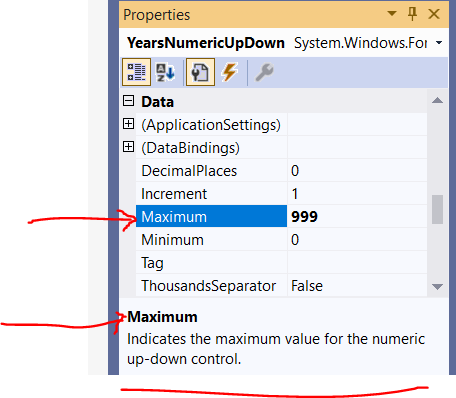Image resolution: width=456 pixels, height=398 pixels.
Task: Show Events with lightning bolt icon
Action: pyautogui.click(x=230, y=72)
